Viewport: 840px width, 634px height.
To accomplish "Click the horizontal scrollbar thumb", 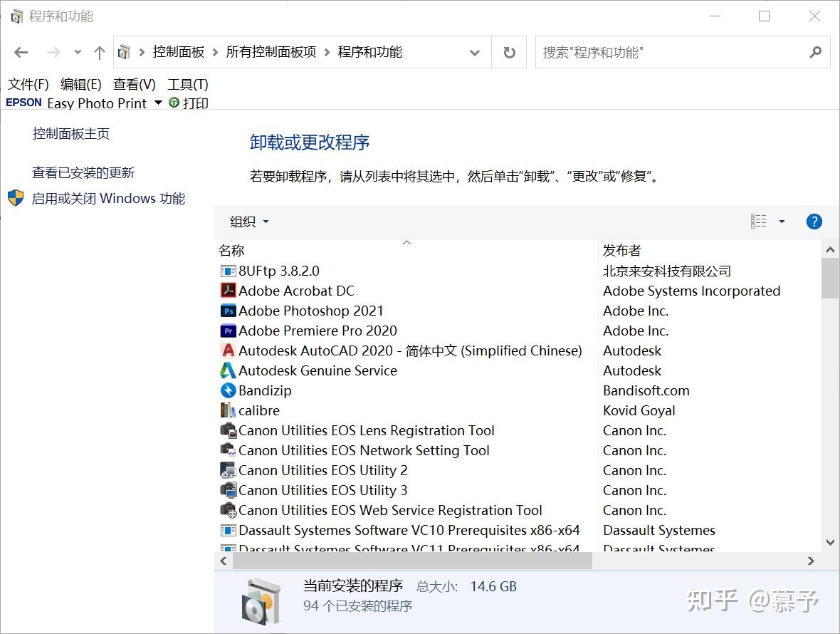I will coord(412,561).
